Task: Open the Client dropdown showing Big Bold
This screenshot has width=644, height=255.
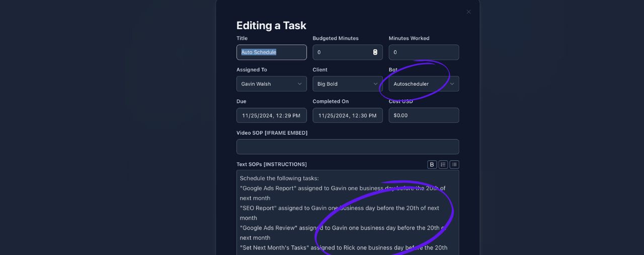Action: tap(348, 84)
